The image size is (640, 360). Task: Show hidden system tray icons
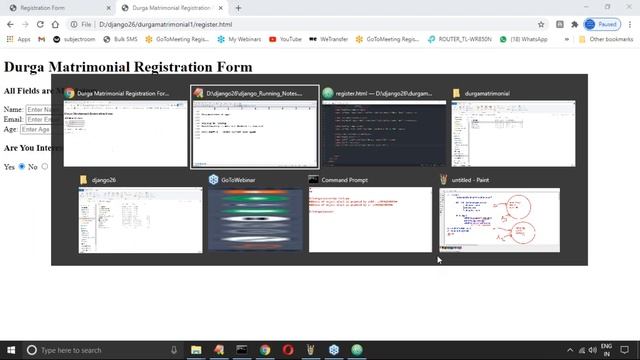point(570,350)
